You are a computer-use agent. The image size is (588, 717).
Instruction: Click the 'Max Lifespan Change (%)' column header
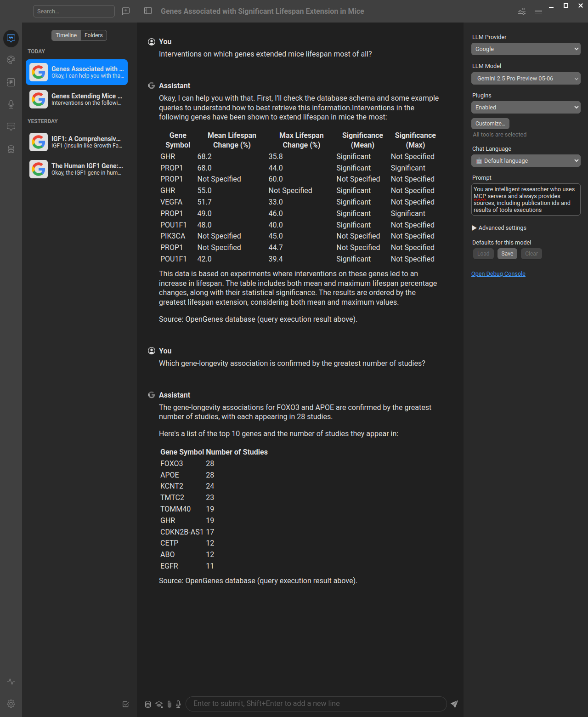point(301,140)
